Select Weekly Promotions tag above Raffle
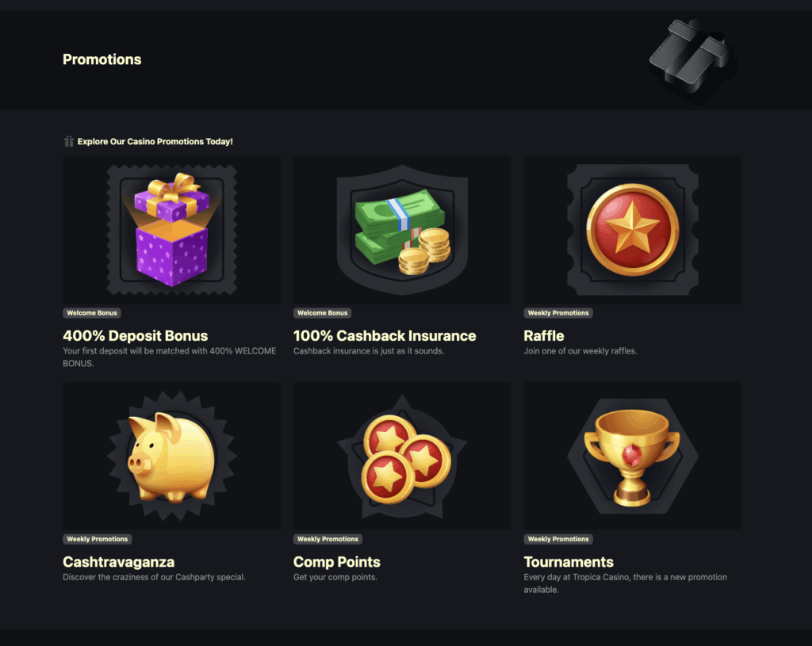The image size is (812, 646). point(558,313)
